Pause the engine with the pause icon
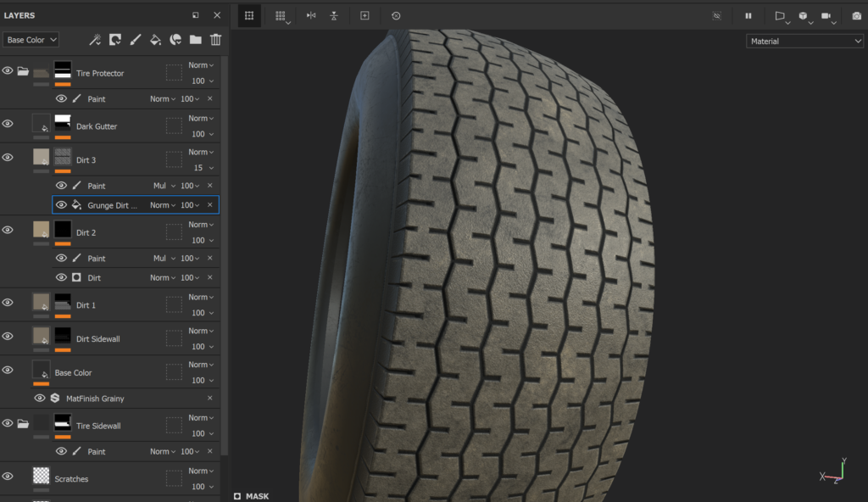 click(x=749, y=15)
